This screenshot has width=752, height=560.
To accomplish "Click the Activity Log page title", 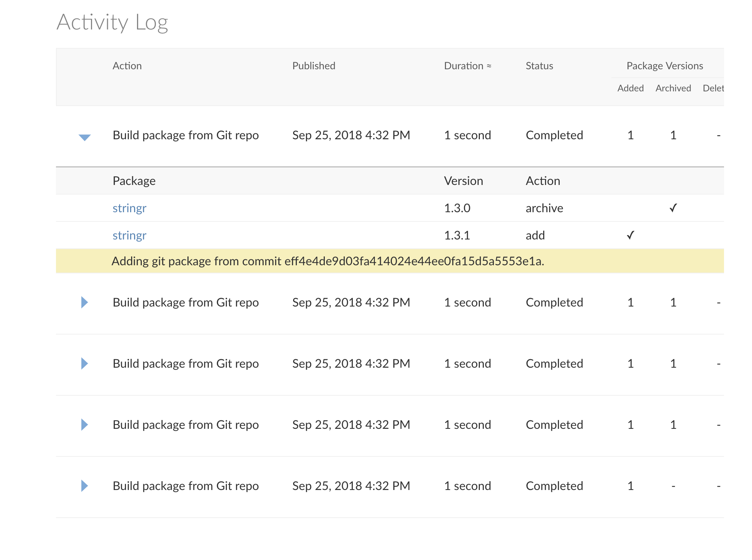I will coord(112,22).
